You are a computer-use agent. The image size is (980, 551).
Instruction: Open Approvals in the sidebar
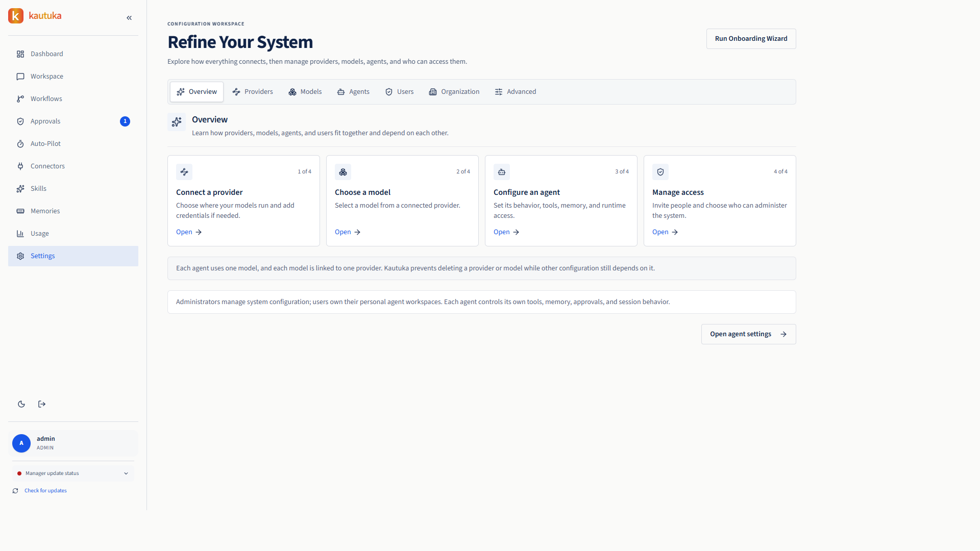(x=73, y=121)
